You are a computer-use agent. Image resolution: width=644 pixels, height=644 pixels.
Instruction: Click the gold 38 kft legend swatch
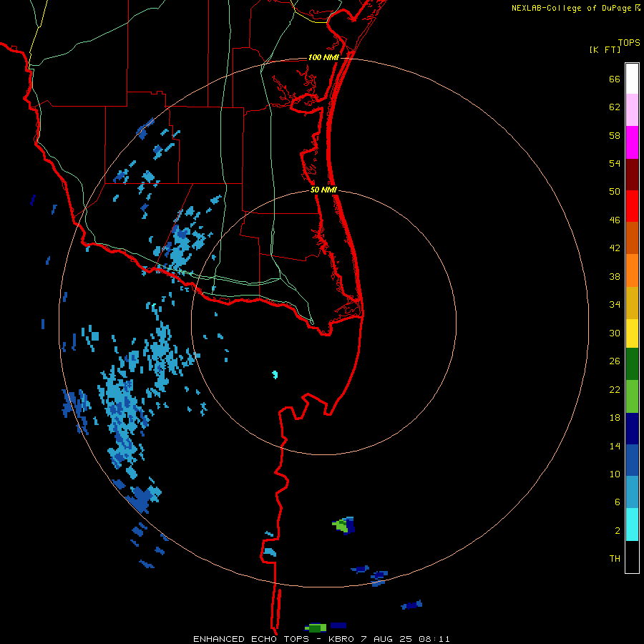632,303
